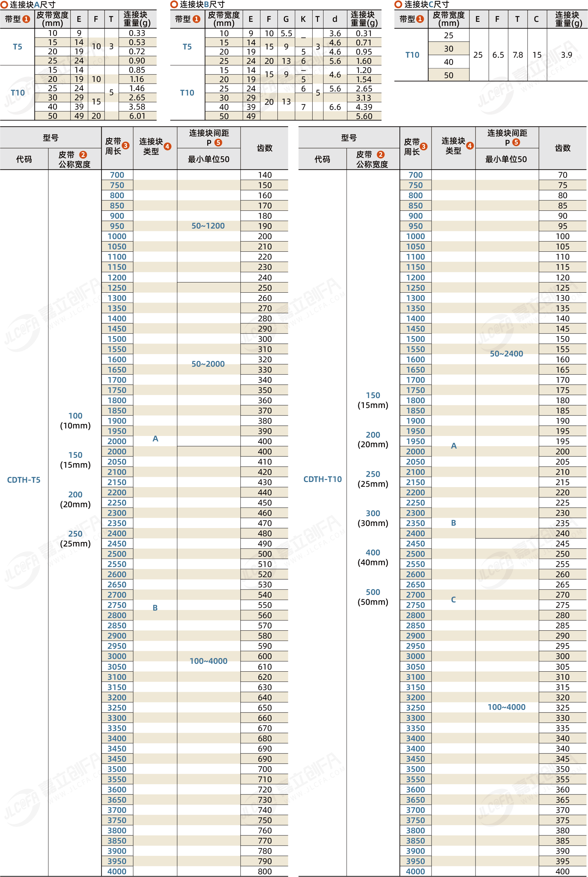The image size is (588, 877).
Task: Click tooth count 255
Action: 562,564
